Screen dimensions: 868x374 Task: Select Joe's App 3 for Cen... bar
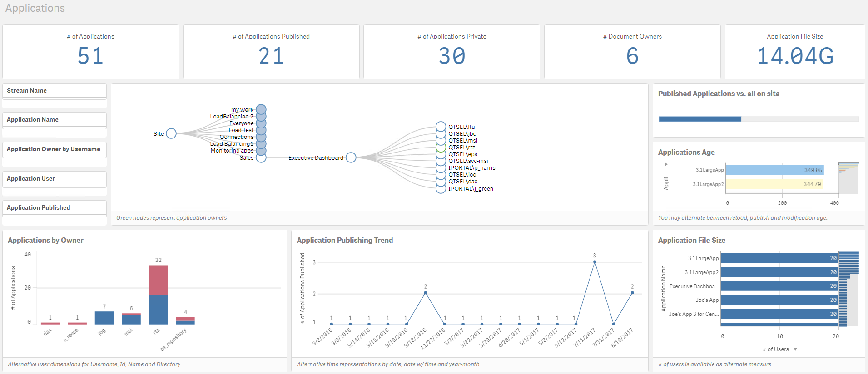[779, 314]
